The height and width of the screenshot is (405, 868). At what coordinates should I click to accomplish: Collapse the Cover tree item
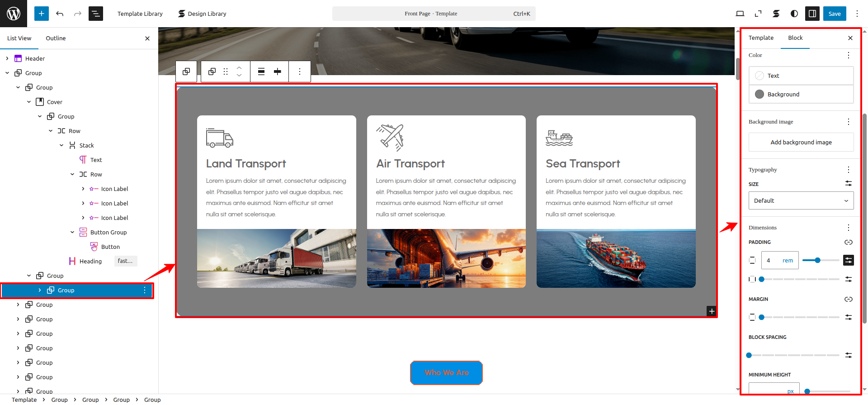coord(29,102)
